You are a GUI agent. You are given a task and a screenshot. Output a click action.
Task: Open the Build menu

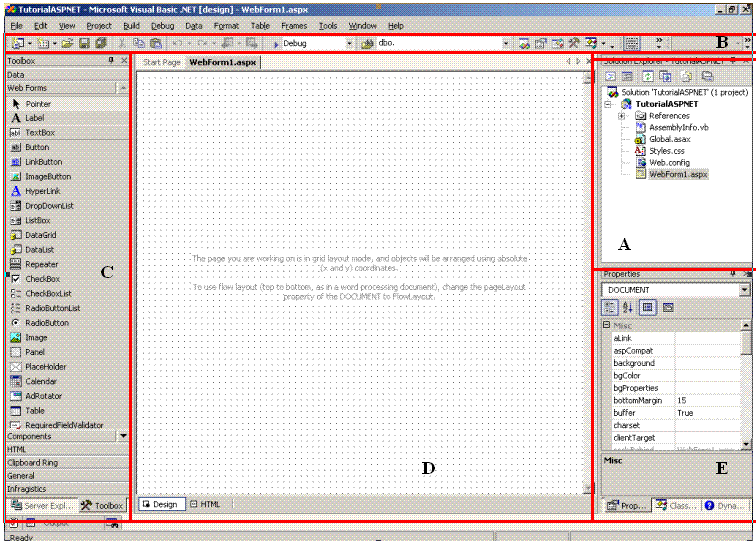coord(131,26)
